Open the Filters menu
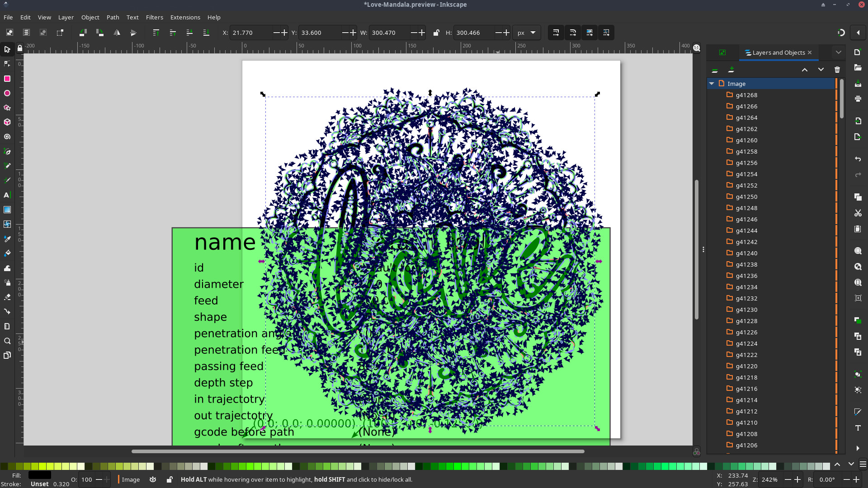Image resolution: width=868 pixels, height=488 pixels. coord(154,17)
